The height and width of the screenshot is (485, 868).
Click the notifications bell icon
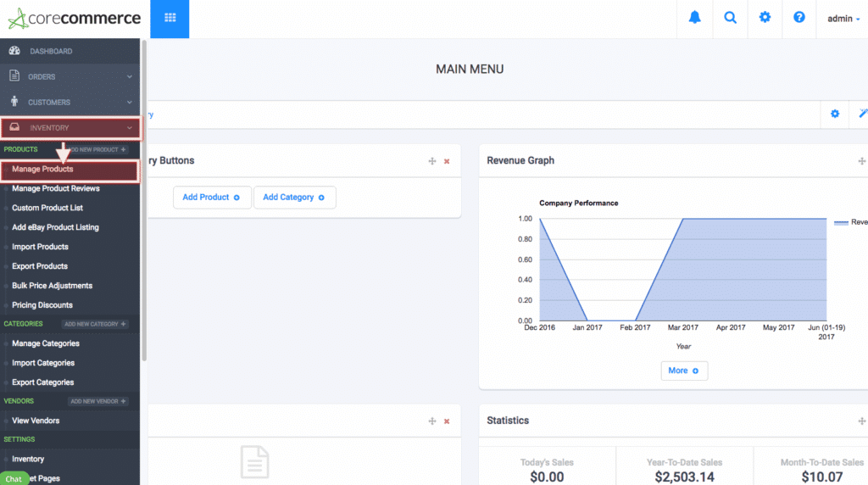tap(694, 18)
